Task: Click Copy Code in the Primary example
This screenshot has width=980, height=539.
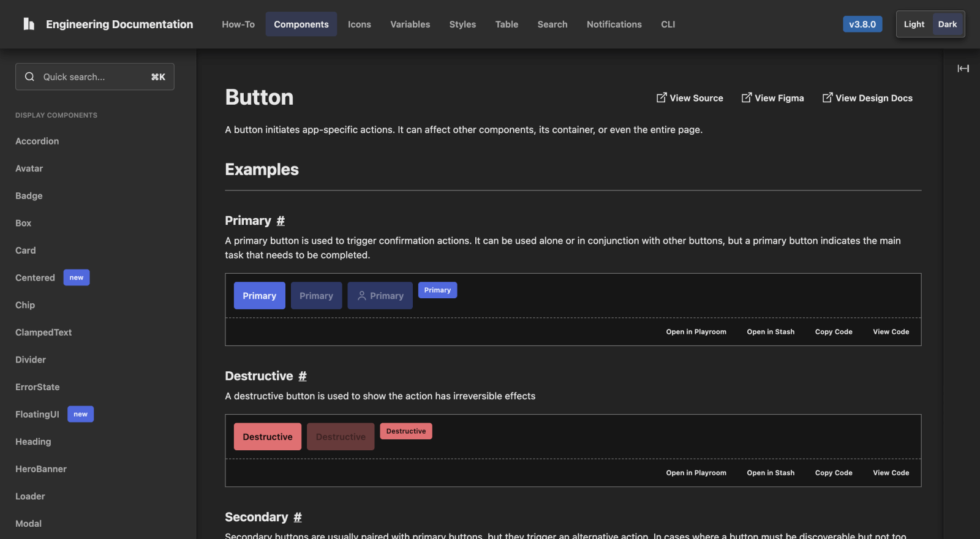Action: coord(833,332)
